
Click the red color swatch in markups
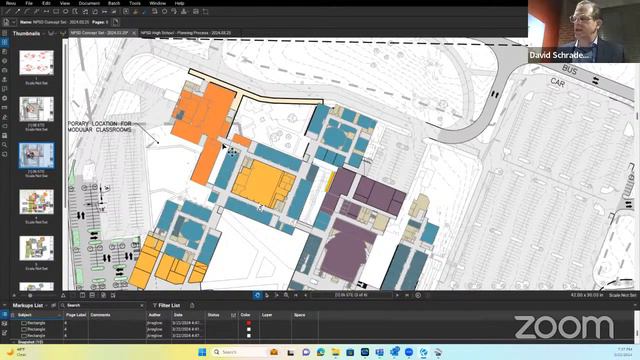pos(249,323)
